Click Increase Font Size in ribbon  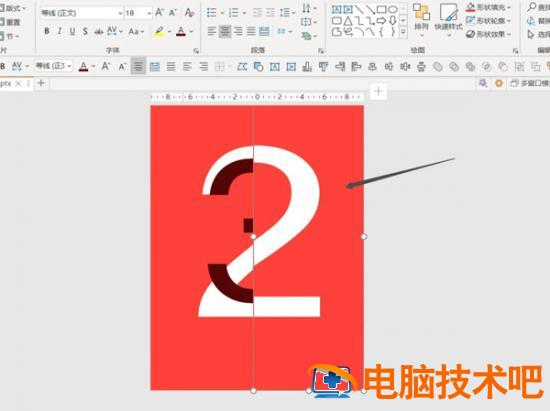159,13
